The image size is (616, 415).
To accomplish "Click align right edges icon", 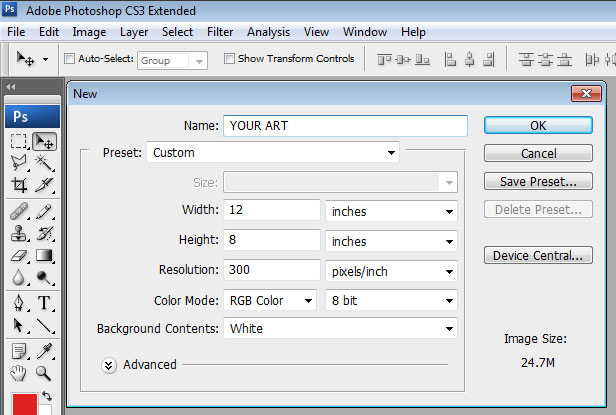I will 488,60.
